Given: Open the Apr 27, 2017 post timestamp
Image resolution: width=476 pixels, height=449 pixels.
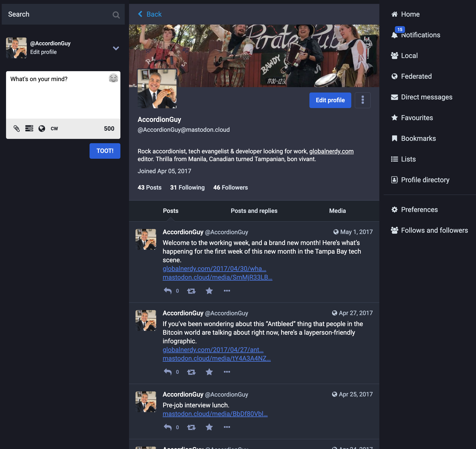Looking at the screenshot, I should point(356,313).
